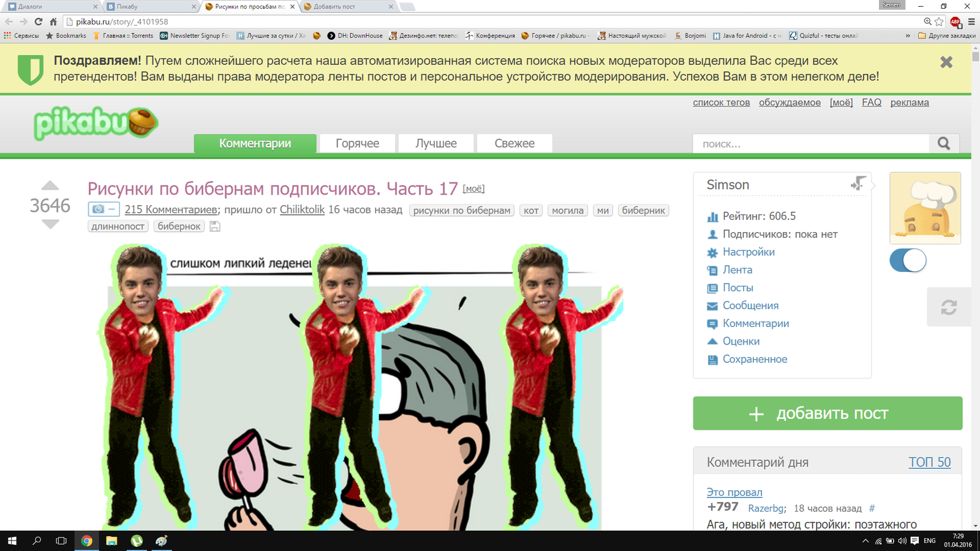Click the refresh arrows button
The image size is (980, 551).
(x=949, y=307)
